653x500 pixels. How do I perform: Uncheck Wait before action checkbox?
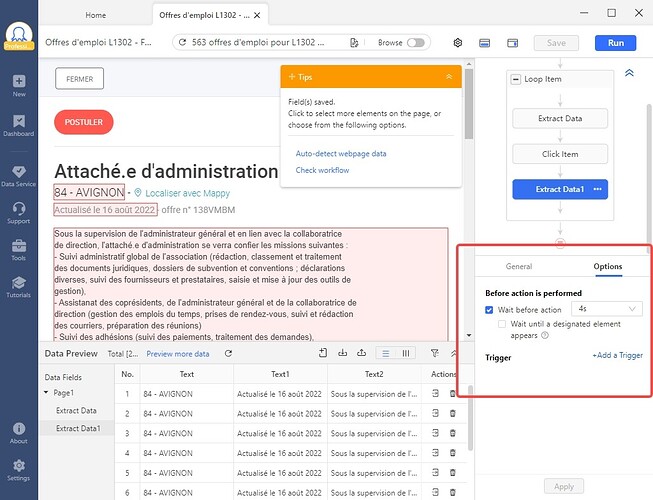tap(489, 310)
